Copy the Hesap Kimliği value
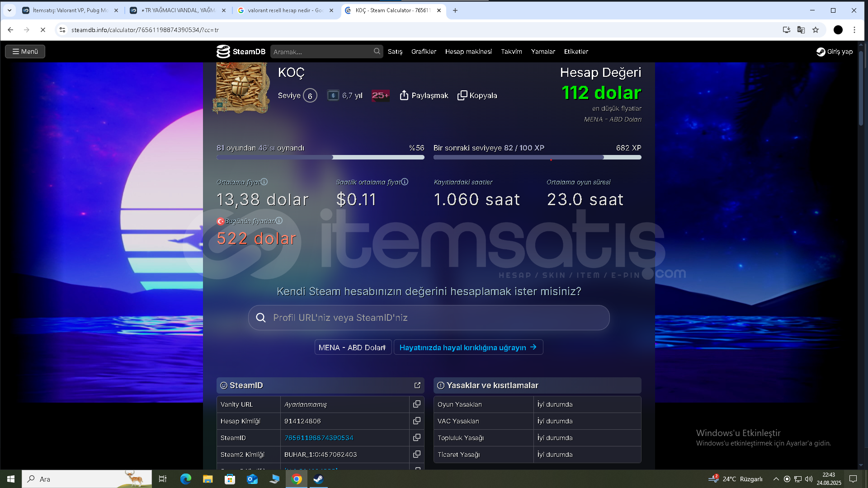Image resolution: width=868 pixels, height=488 pixels. (x=416, y=421)
